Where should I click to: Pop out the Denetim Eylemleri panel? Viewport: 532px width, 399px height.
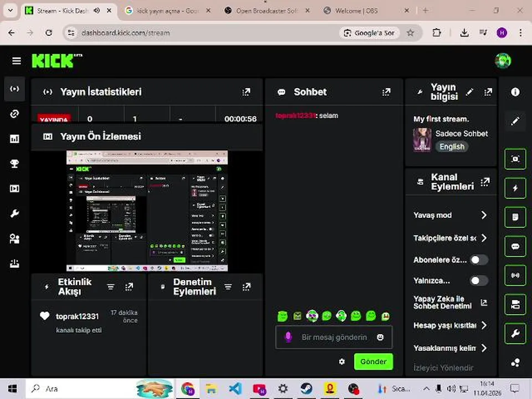click(246, 287)
